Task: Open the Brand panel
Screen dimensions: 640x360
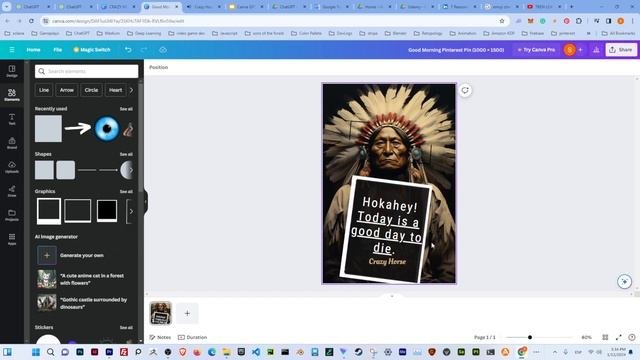Action: (12, 143)
